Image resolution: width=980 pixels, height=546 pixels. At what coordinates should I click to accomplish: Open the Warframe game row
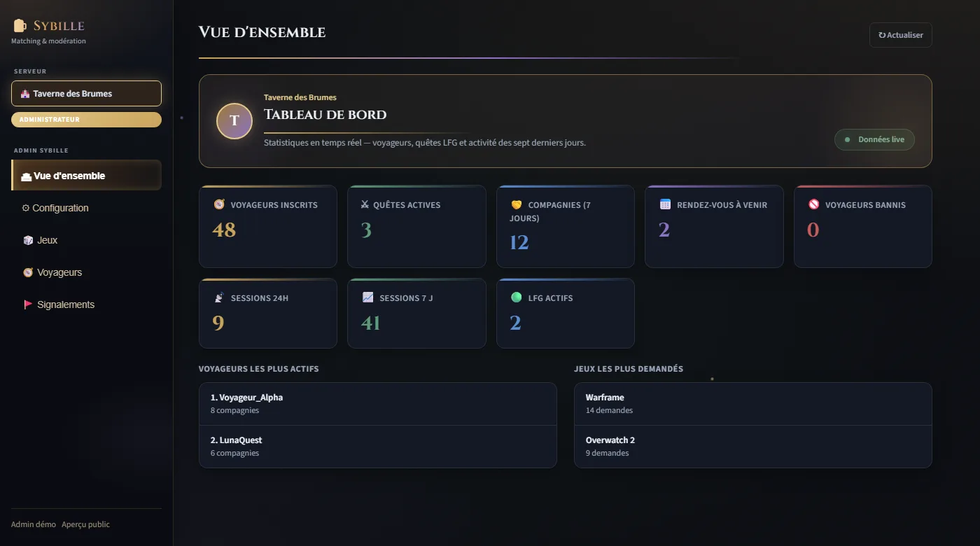point(753,404)
